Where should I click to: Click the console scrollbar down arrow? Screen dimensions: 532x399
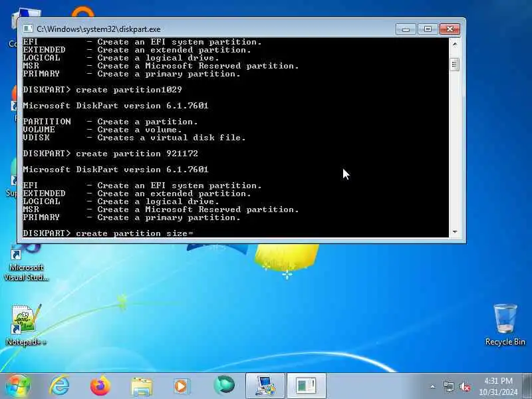(455, 231)
